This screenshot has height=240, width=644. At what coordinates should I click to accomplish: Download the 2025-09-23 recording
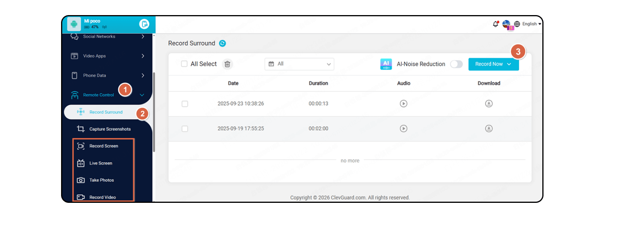coord(489,104)
